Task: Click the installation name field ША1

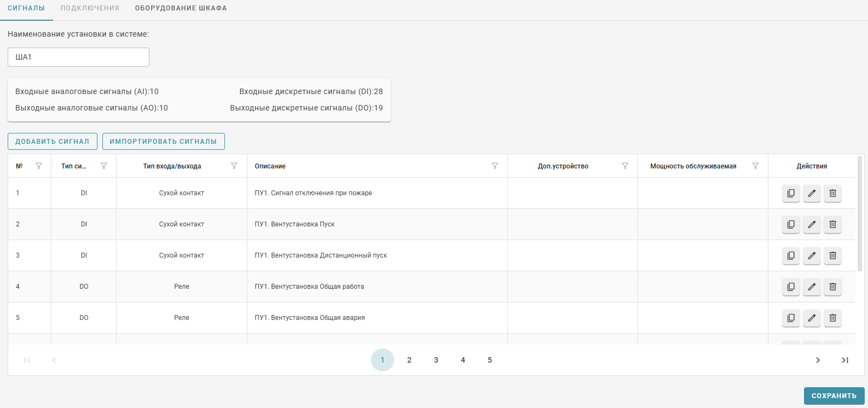Action: 78,57
